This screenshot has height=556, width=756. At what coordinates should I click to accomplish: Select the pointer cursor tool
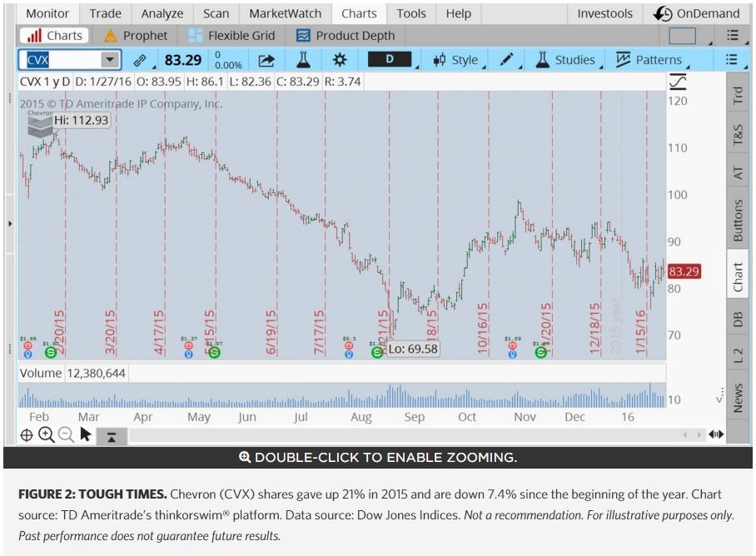tap(86, 434)
